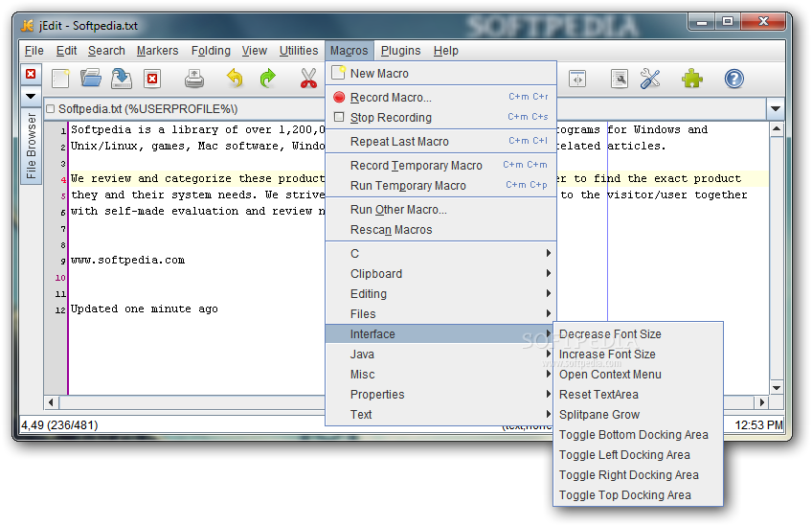Run Open Context Menu macro
Image resolution: width=812 pixels, height=526 pixels.
click(x=638, y=375)
